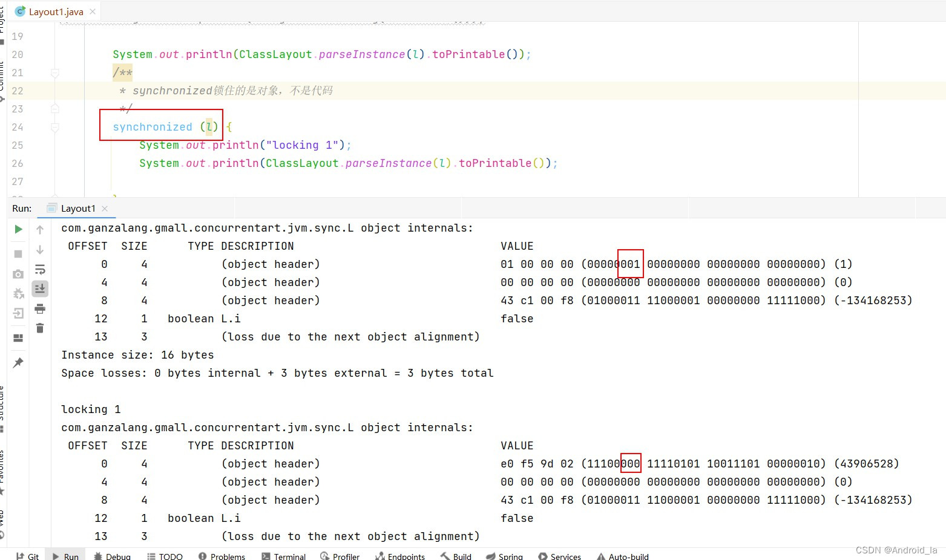Open the TODO tool window
The width and height of the screenshot is (946, 560).
(165, 556)
